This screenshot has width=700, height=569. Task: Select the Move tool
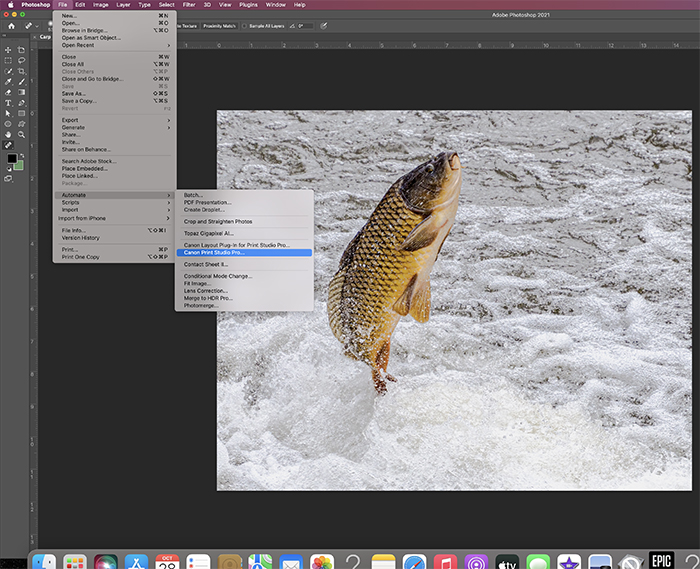pos(8,49)
